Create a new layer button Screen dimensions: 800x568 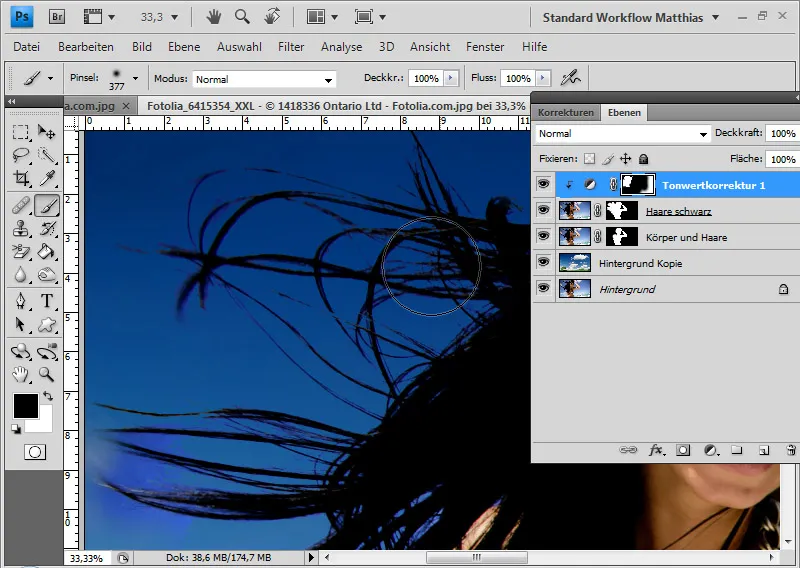pos(763,450)
